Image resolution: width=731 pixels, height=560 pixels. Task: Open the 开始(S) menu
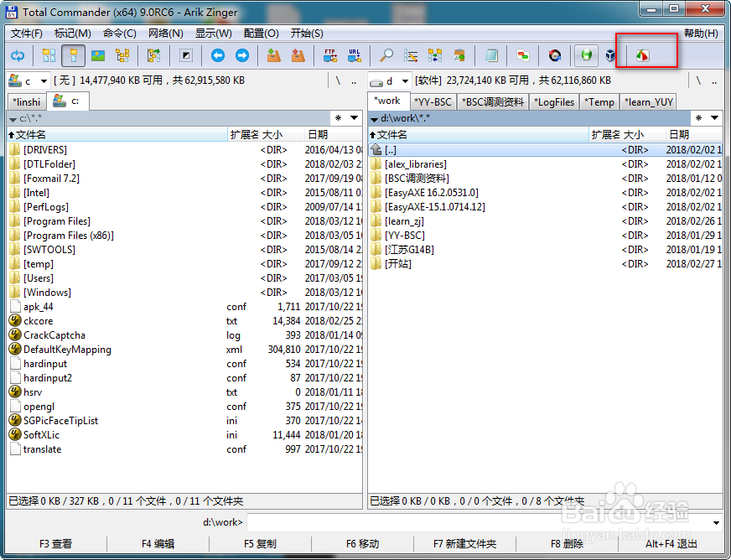coord(307,34)
